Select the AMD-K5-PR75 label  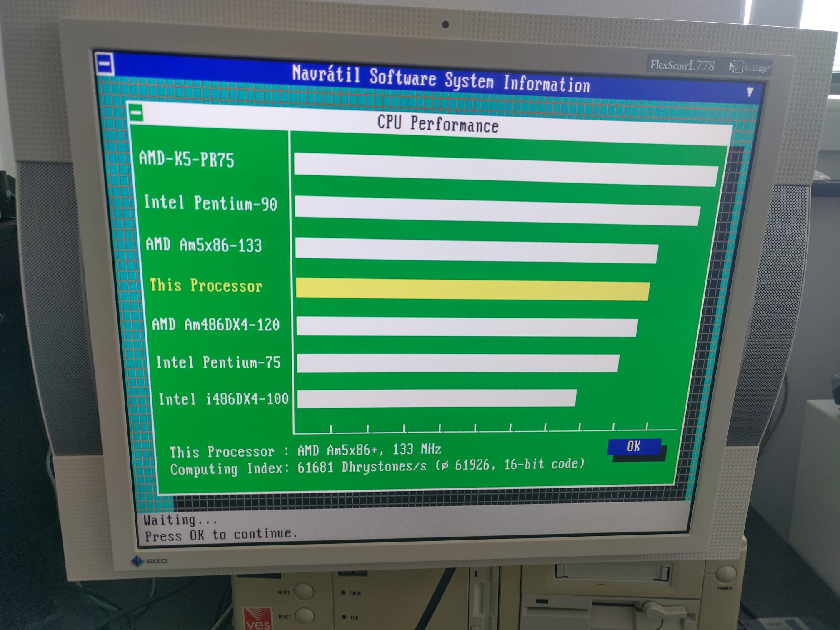coord(186,159)
